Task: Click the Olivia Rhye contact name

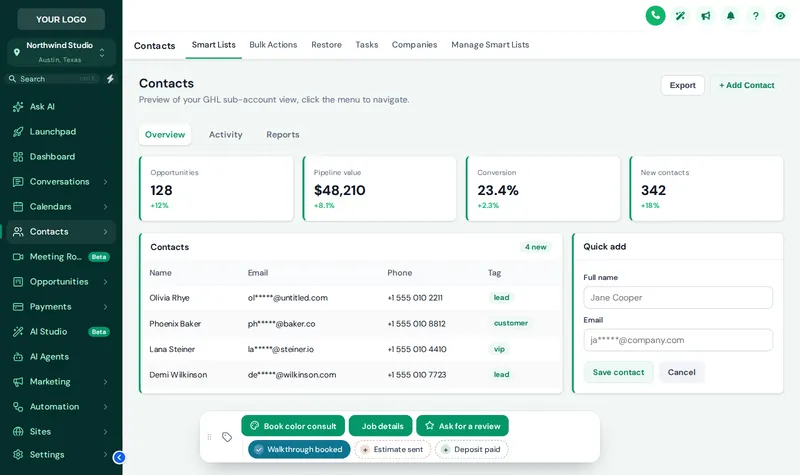Action: pos(169,298)
